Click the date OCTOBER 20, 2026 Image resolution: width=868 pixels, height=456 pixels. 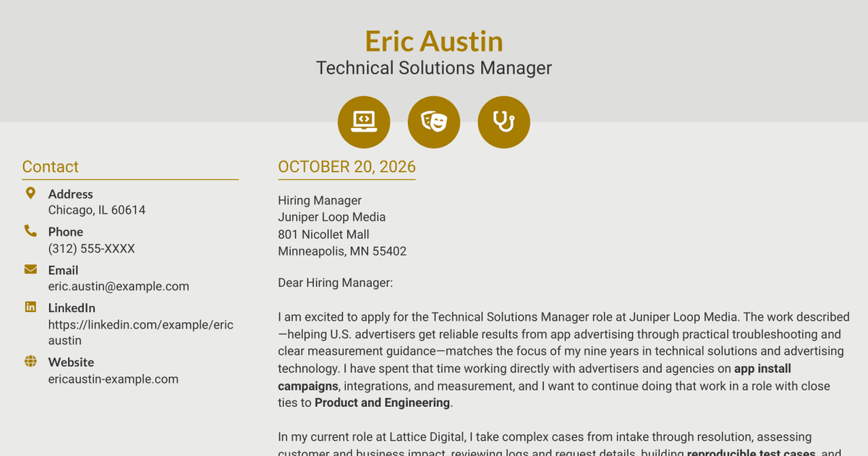tap(347, 166)
